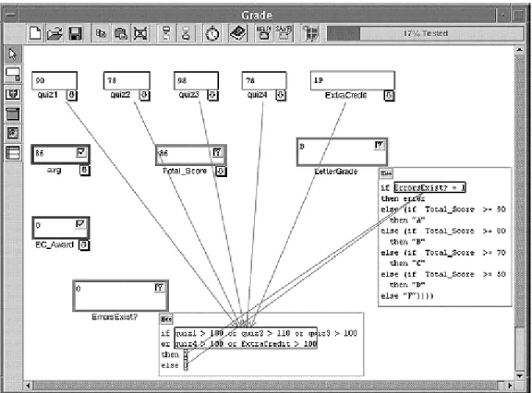Select the 'ErrorsExist? = 1' condition in LetterGrade formula
532x393 pixels.
pyautogui.click(x=429, y=187)
